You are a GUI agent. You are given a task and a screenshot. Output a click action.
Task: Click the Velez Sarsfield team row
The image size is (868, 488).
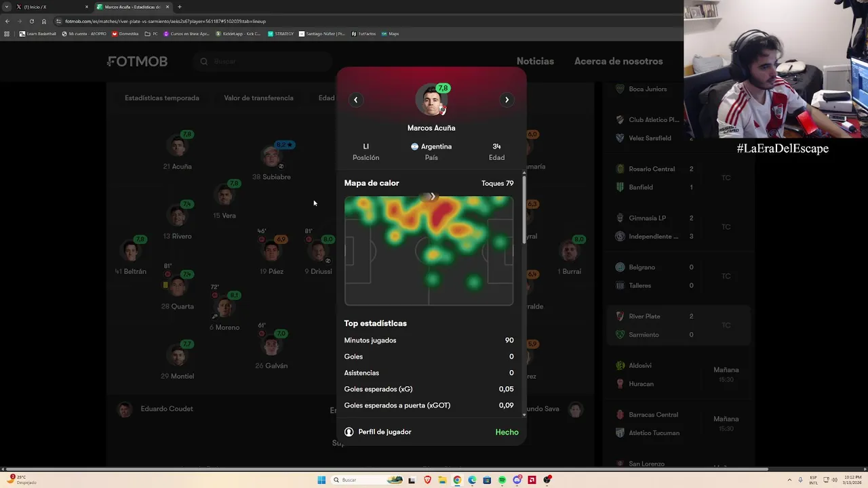tap(654, 138)
